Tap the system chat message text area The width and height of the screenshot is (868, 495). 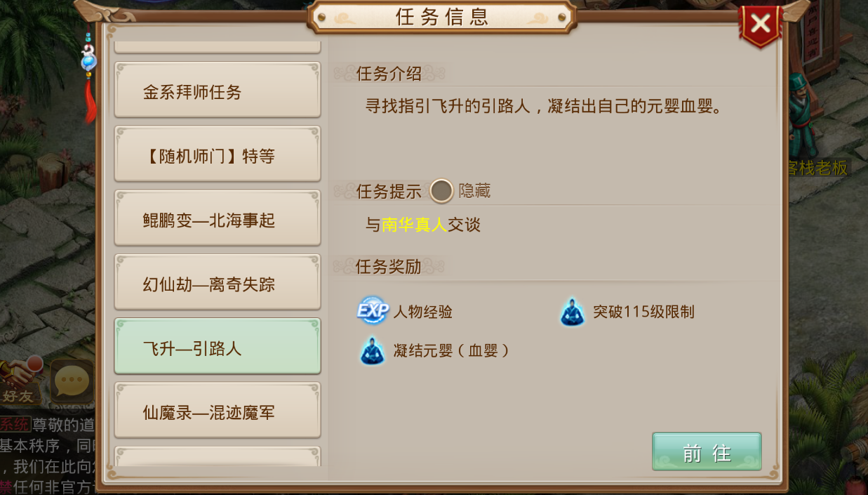click(48, 455)
